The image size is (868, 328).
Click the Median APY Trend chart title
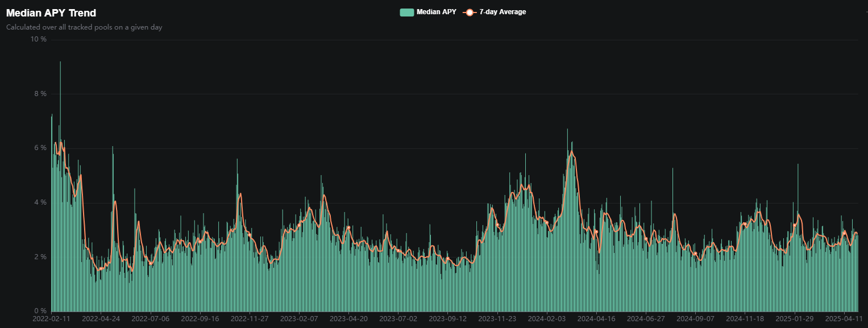[51, 13]
